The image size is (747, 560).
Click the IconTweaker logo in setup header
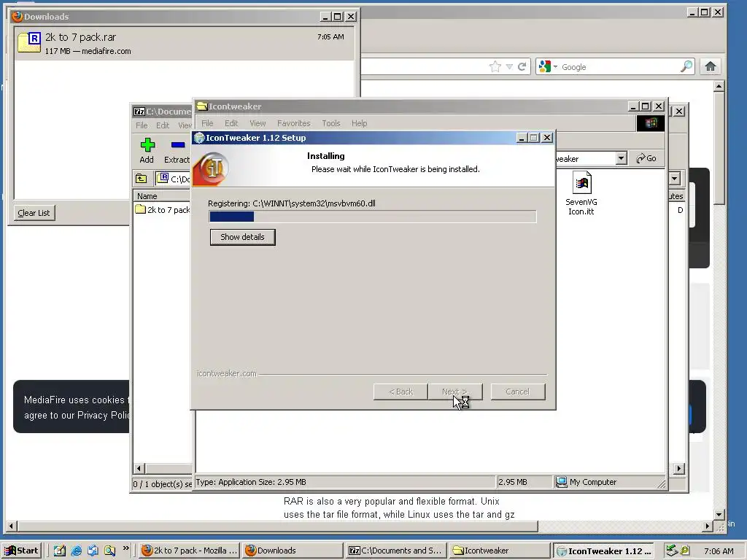212,168
